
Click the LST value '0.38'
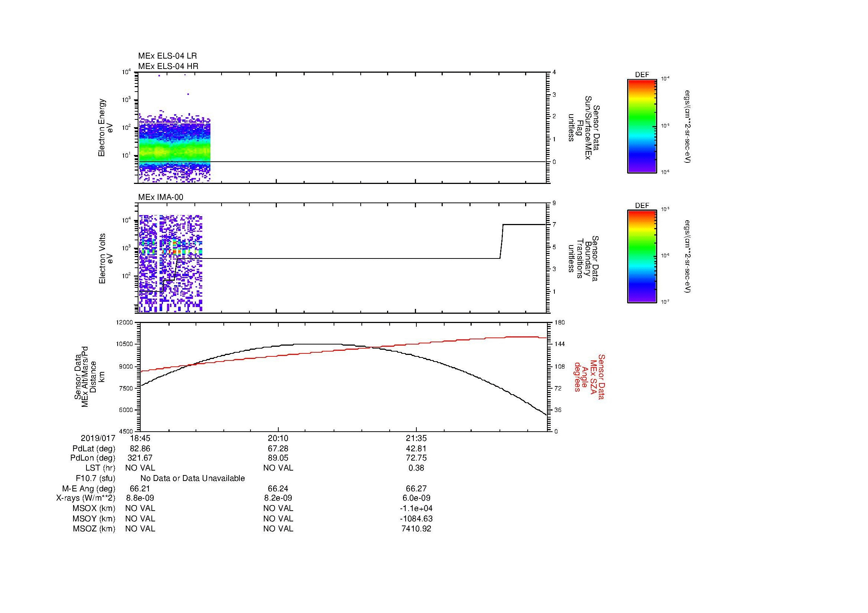[416, 468]
